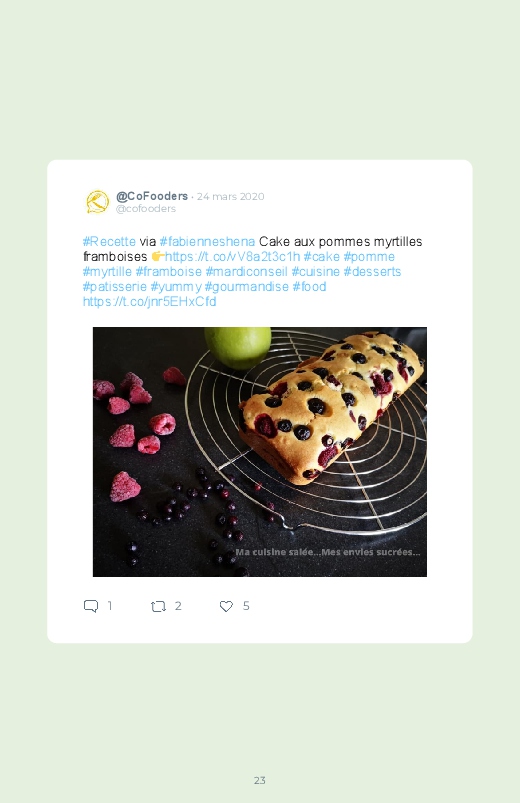Open the #mardiconseil hashtag
This screenshot has width=520, height=803.
246,271
